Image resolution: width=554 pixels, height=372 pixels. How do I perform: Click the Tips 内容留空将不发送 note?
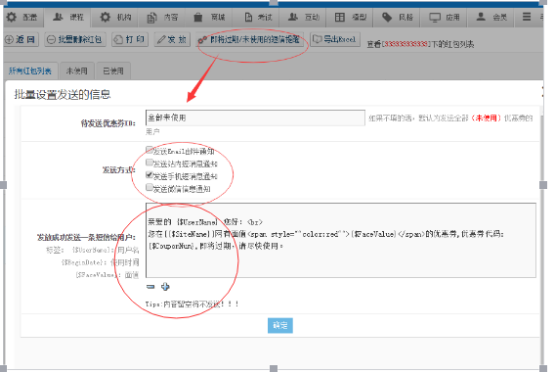point(192,304)
